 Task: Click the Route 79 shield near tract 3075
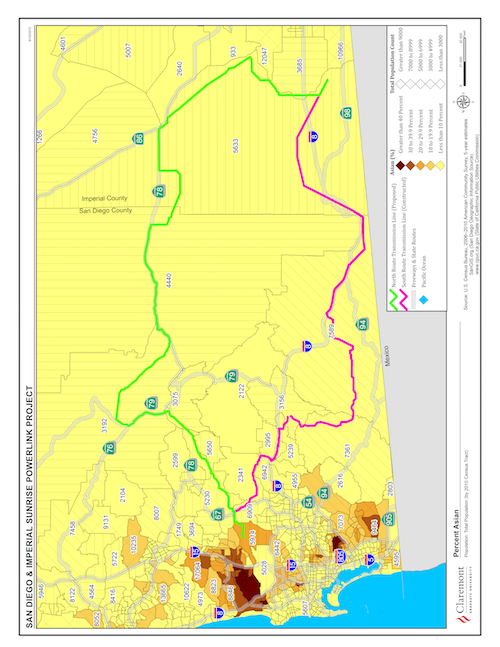pyautogui.click(x=151, y=403)
